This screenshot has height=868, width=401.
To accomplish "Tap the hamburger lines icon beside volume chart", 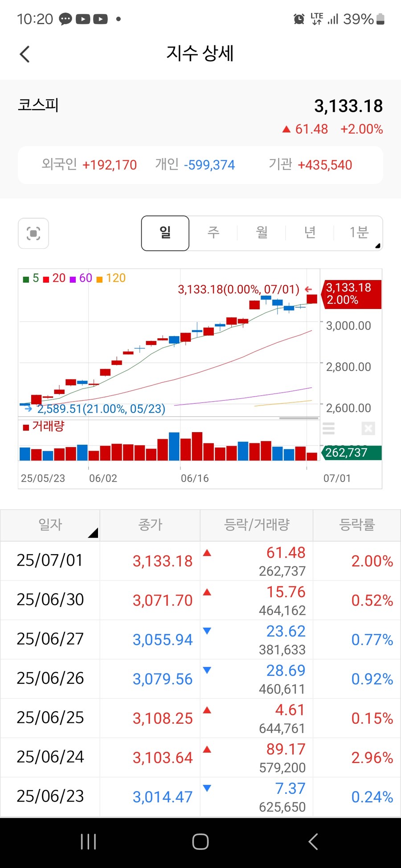I will (x=328, y=428).
